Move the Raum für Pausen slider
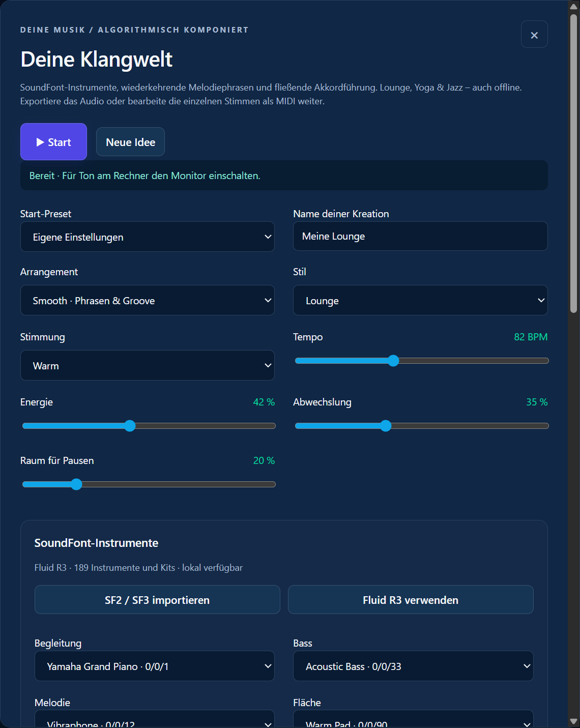This screenshot has width=580, height=728. [149, 484]
